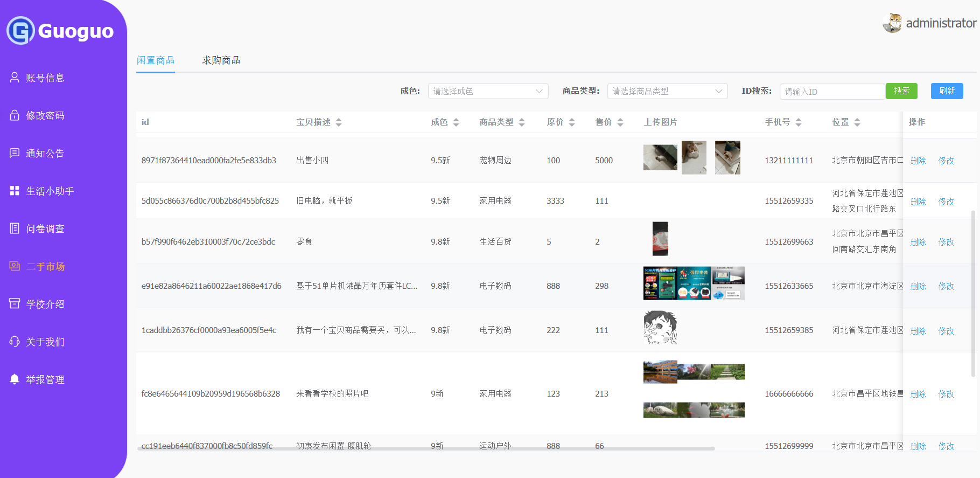Sort table by 商品类型 column arrows
This screenshot has width=980, height=478.
point(522,122)
